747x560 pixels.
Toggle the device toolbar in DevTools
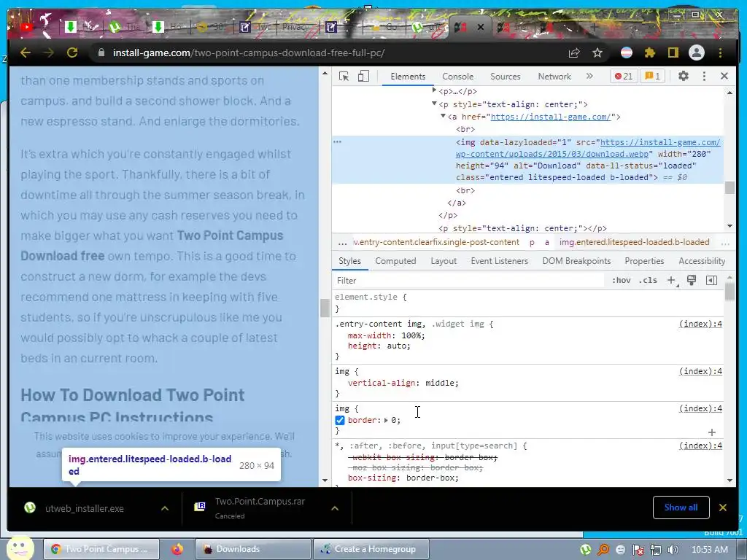[x=363, y=76]
